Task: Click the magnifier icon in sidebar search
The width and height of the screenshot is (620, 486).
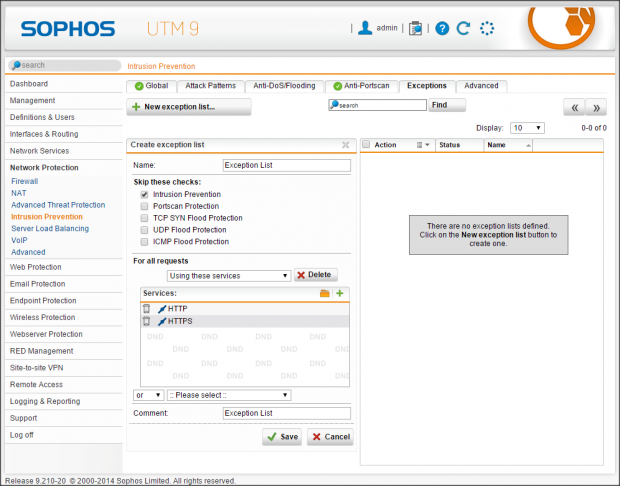Action: tap(16, 65)
